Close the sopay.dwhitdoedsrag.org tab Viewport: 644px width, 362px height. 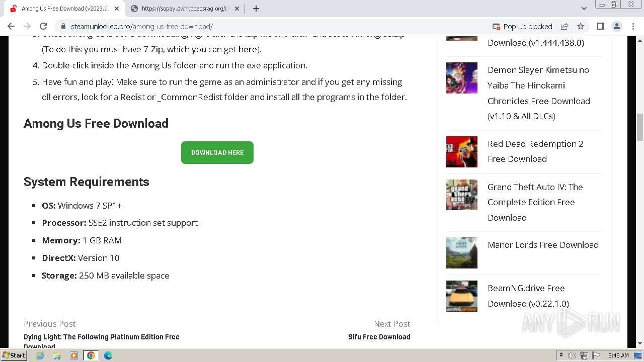click(x=237, y=9)
